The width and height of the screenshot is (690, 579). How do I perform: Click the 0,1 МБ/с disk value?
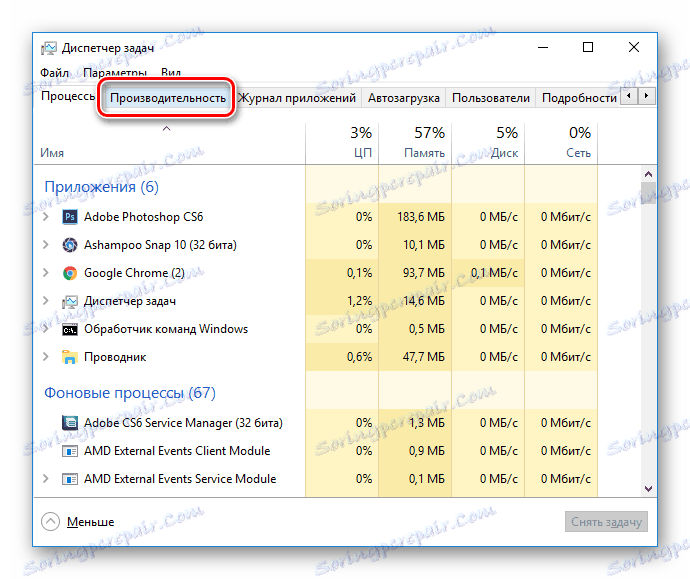click(494, 273)
